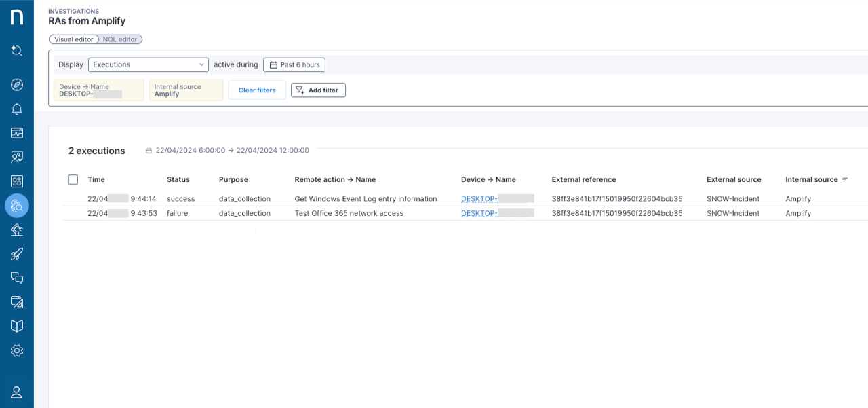Image resolution: width=868 pixels, height=408 pixels.
Task: Toggle sorting on the Internal source column
Action: (x=845, y=179)
